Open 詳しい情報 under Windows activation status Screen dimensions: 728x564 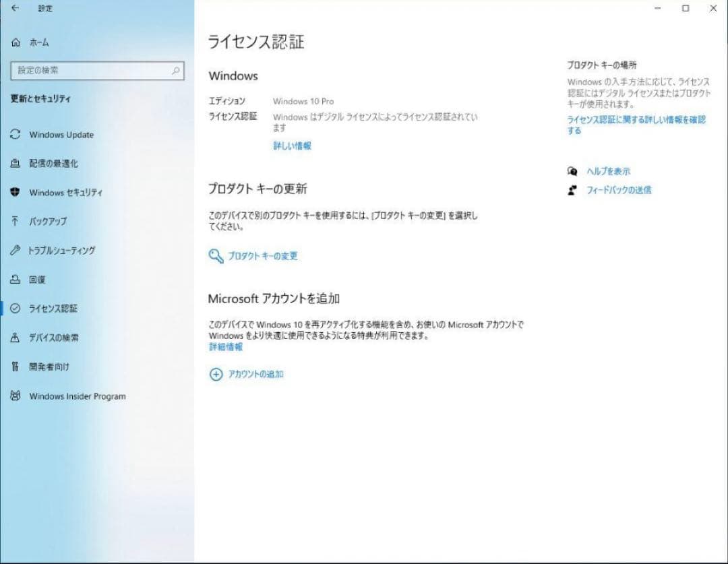pos(292,146)
